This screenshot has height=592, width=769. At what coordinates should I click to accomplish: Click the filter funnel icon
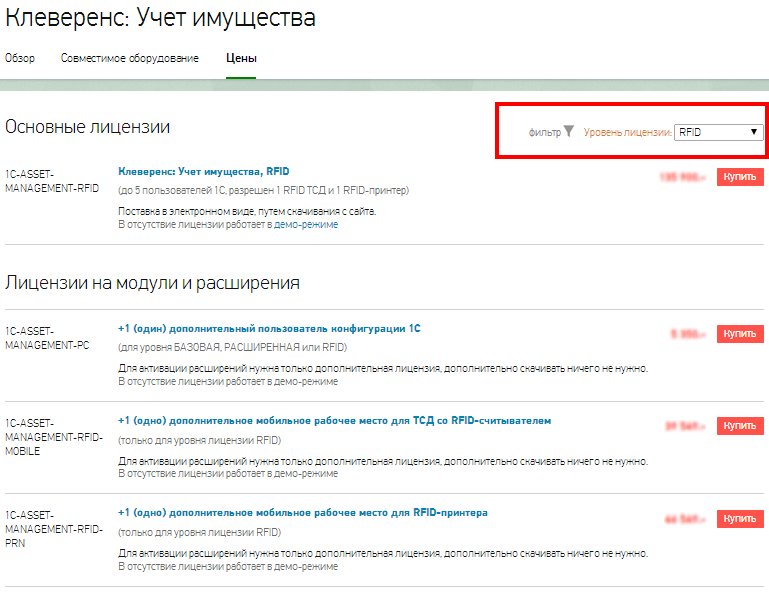568,131
